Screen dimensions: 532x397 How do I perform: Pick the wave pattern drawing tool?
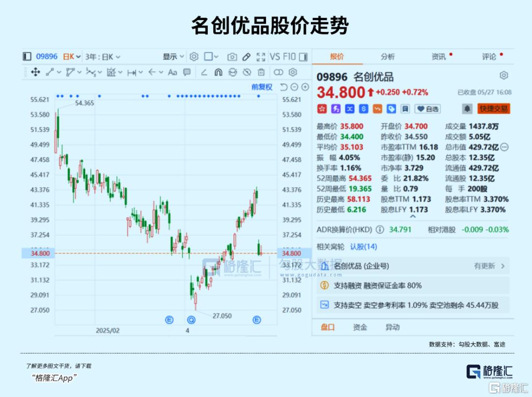click(91, 72)
